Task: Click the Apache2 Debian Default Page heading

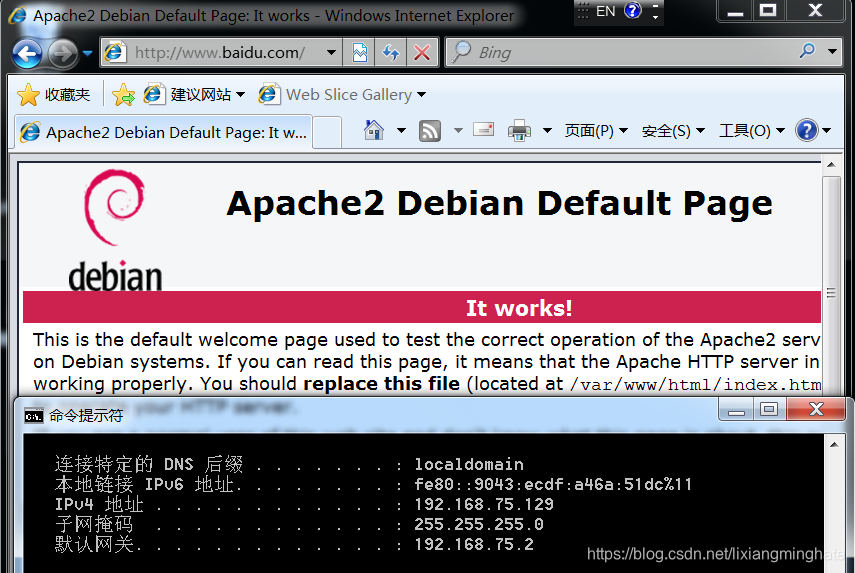Action: tap(499, 204)
